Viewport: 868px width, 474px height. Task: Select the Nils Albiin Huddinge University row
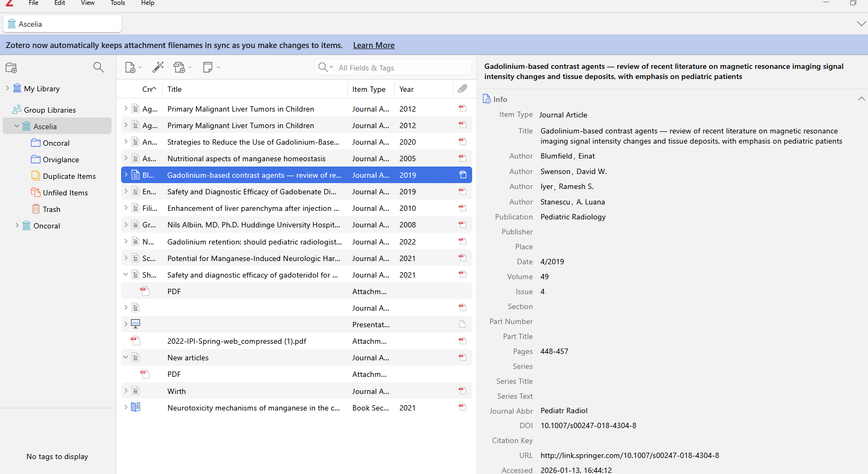pyautogui.click(x=297, y=225)
